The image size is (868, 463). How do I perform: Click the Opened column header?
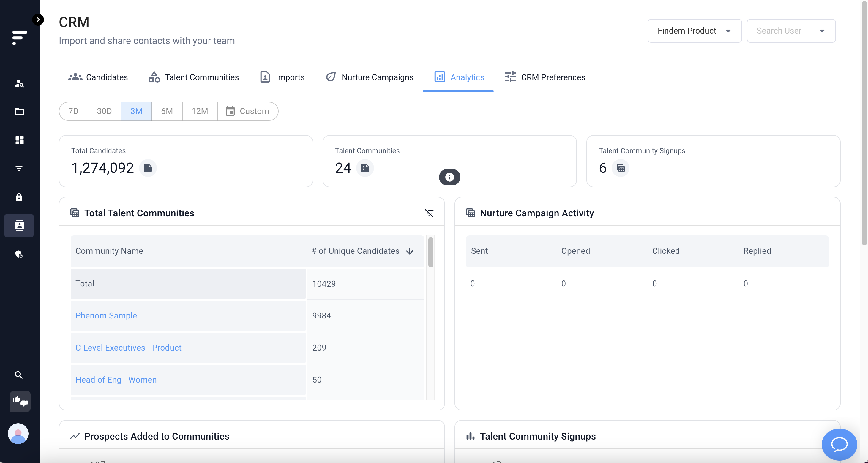tap(575, 251)
